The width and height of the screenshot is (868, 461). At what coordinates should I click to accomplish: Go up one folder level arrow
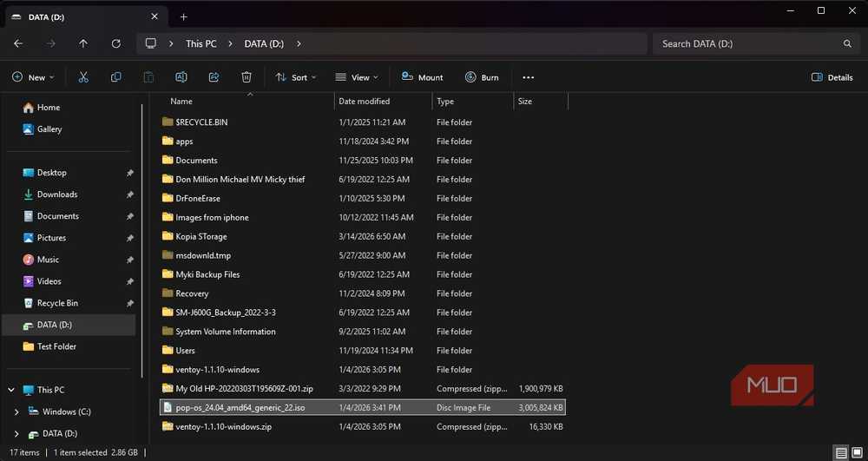point(83,43)
